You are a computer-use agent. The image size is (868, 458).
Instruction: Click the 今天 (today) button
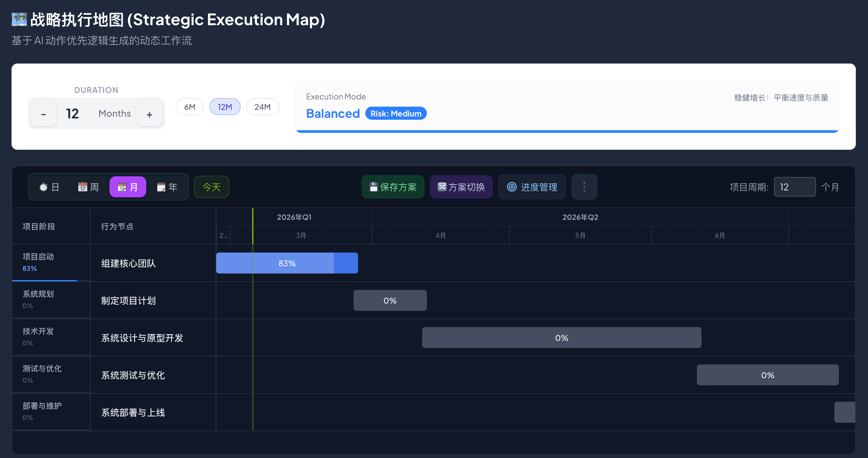coord(211,187)
